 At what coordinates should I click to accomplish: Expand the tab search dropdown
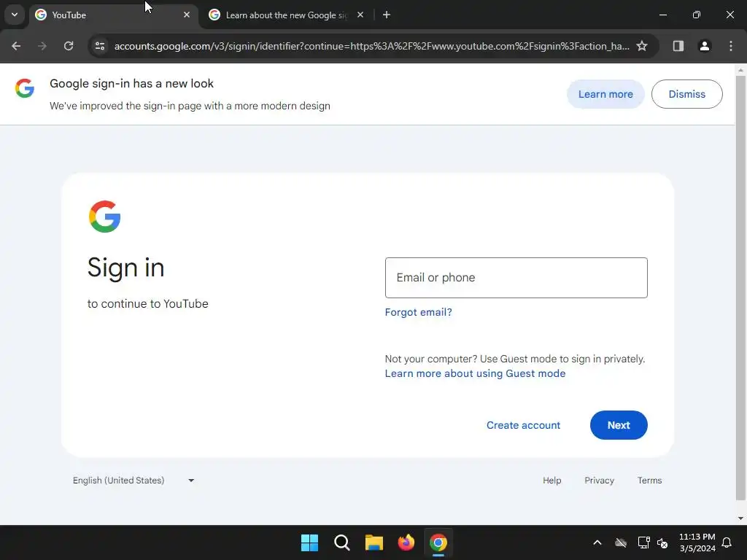click(x=15, y=15)
